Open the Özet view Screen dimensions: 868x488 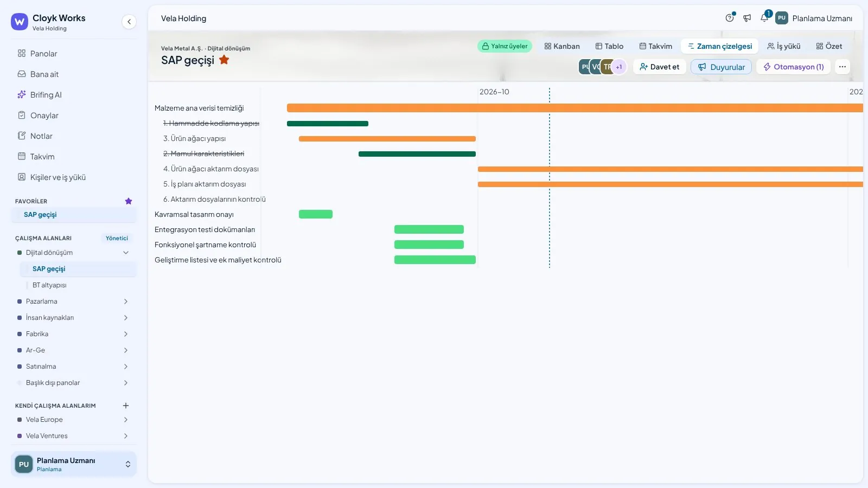pyautogui.click(x=829, y=46)
